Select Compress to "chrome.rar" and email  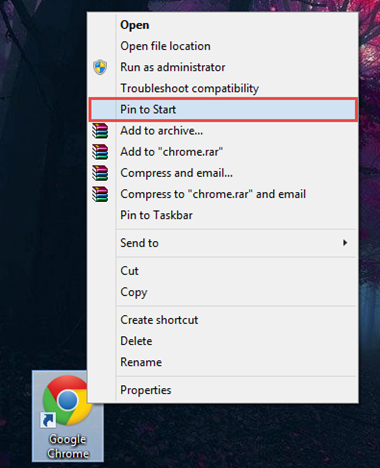pos(223,194)
